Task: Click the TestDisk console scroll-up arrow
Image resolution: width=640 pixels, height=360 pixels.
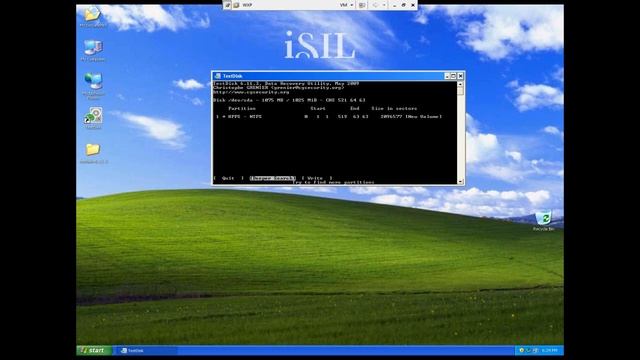Action: coord(460,84)
